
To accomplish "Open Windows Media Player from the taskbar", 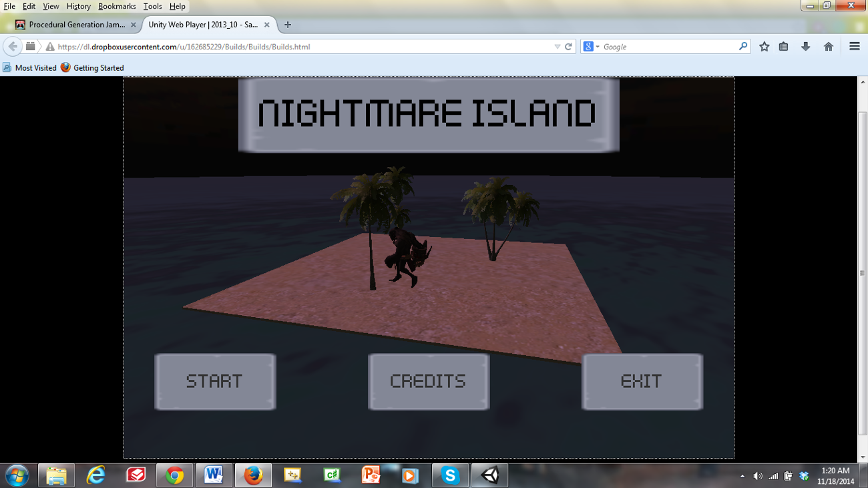I will pos(409,476).
